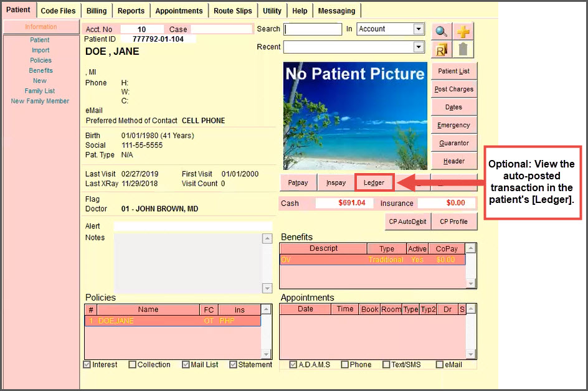Expand the Recent patients dropdown
Viewport: 588px width, 391px height.
pyautogui.click(x=419, y=47)
